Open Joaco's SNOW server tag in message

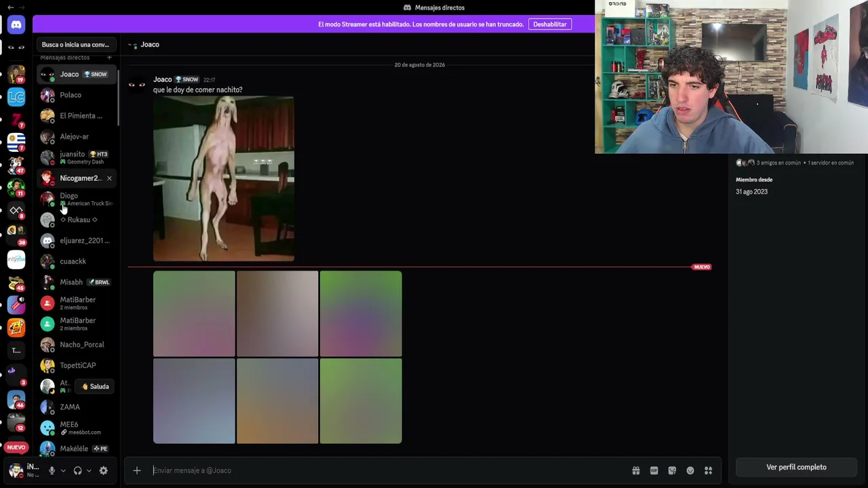[x=186, y=79]
